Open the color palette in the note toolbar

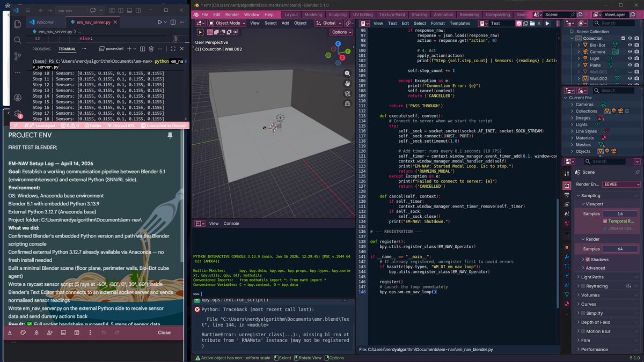tap(23, 333)
